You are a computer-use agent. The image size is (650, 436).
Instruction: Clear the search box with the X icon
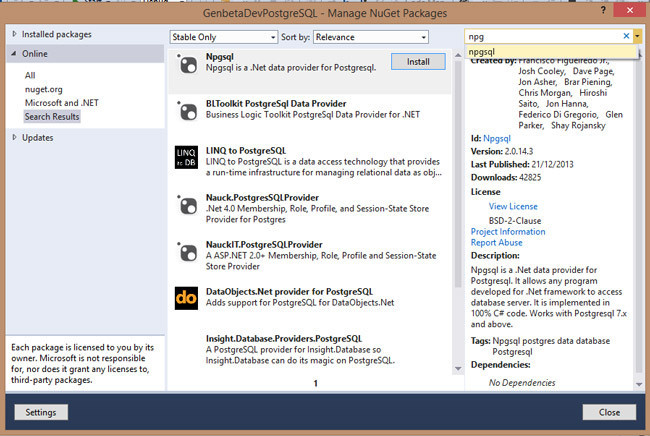point(626,36)
